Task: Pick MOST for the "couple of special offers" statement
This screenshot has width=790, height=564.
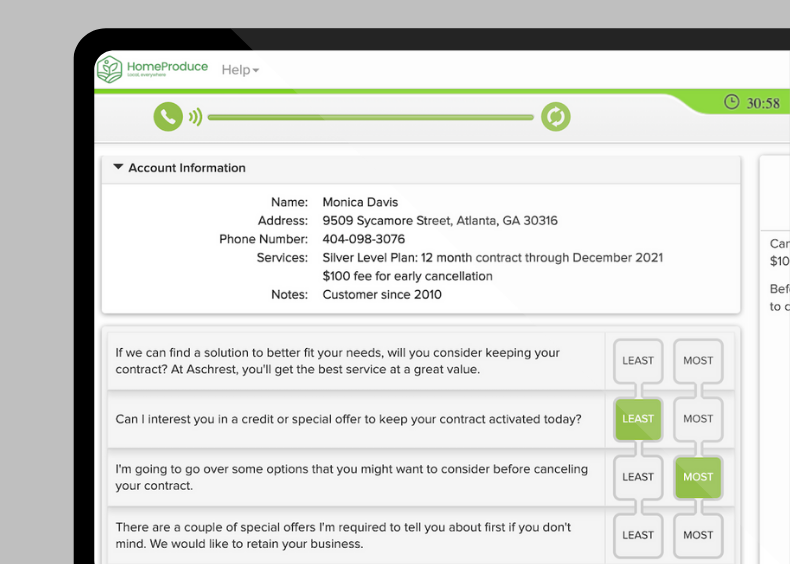Action: click(697, 535)
